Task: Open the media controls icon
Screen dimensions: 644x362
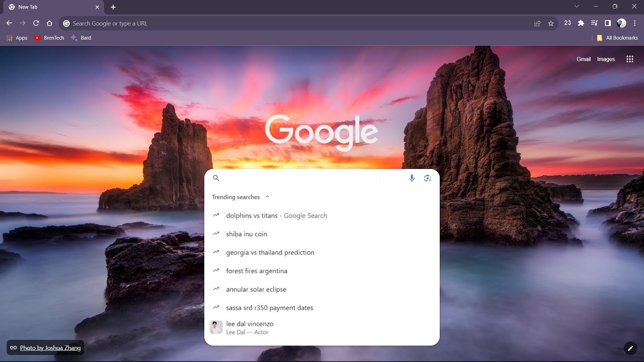Action: [x=595, y=23]
